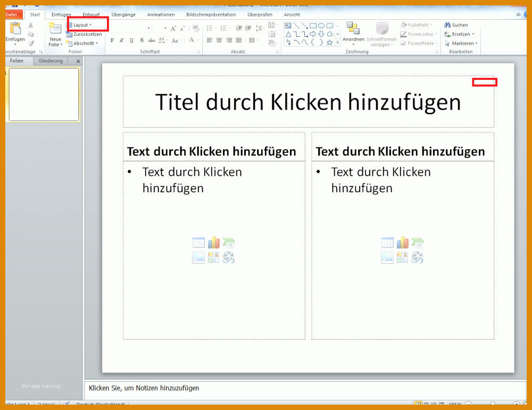Image resolution: width=532 pixels, height=410 pixels.
Task: Select the down block arrow shape
Action: click(x=321, y=34)
